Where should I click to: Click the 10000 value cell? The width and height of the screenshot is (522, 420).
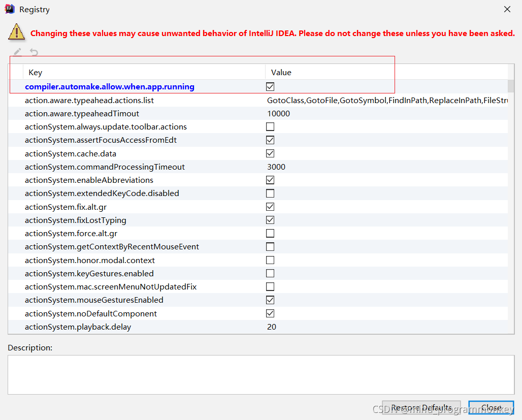[278, 114]
